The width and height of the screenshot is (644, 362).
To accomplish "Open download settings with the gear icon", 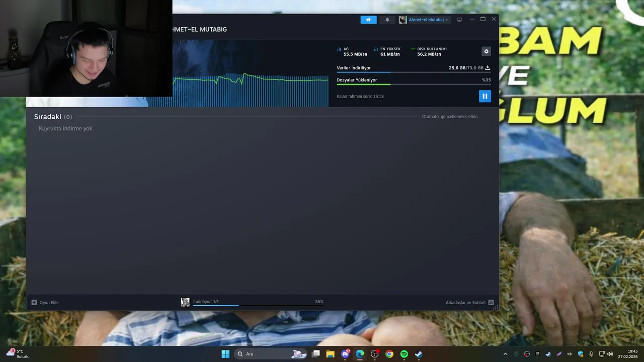I will pos(486,51).
